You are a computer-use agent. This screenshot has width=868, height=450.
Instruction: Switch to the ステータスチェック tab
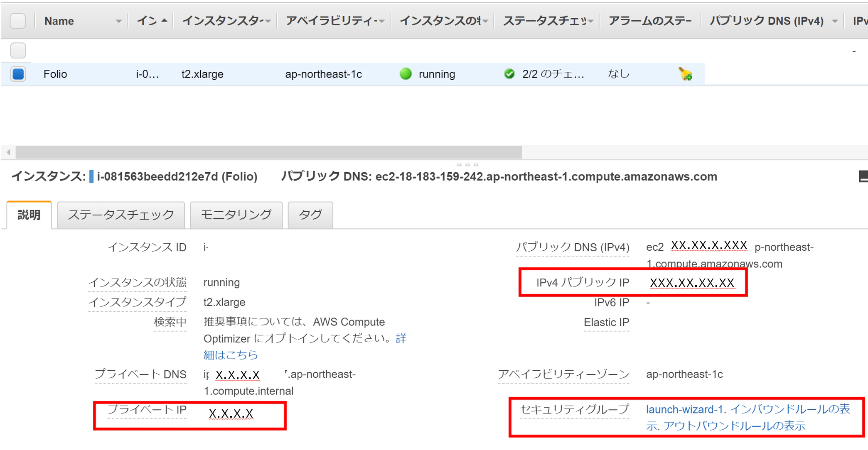click(120, 215)
